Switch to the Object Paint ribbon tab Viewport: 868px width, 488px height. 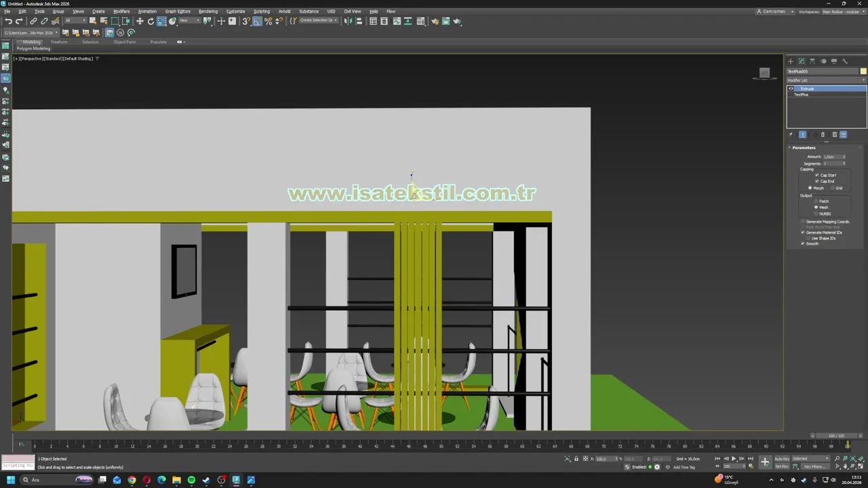click(x=125, y=42)
